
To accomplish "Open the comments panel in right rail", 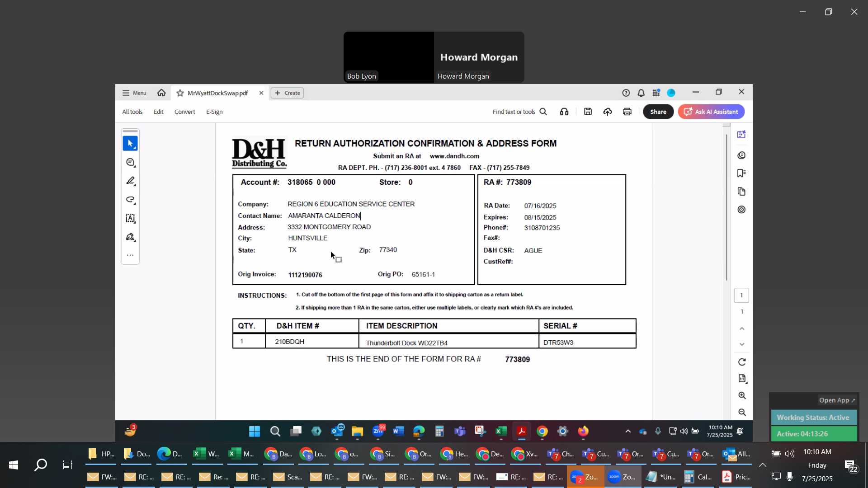I will tap(741, 155).
